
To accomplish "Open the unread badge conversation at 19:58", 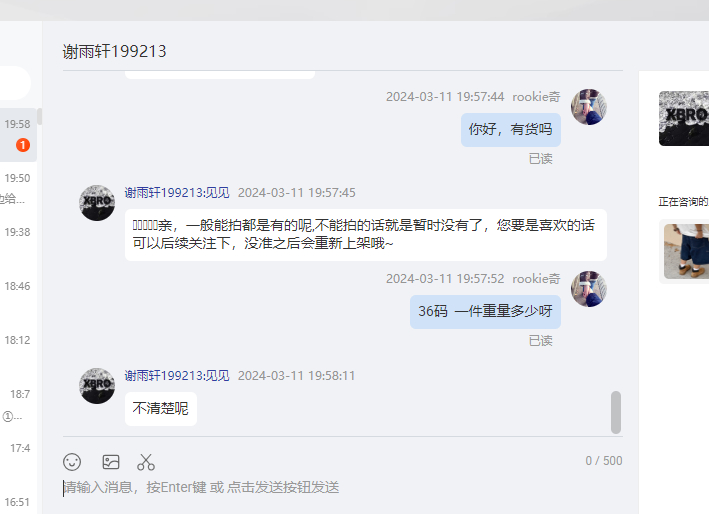I will click(x=18, y=135).
